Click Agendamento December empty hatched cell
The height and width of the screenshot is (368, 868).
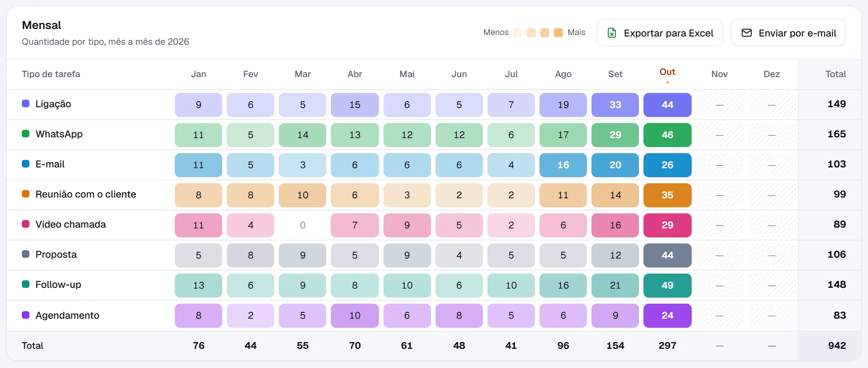(x=772, y=315)
